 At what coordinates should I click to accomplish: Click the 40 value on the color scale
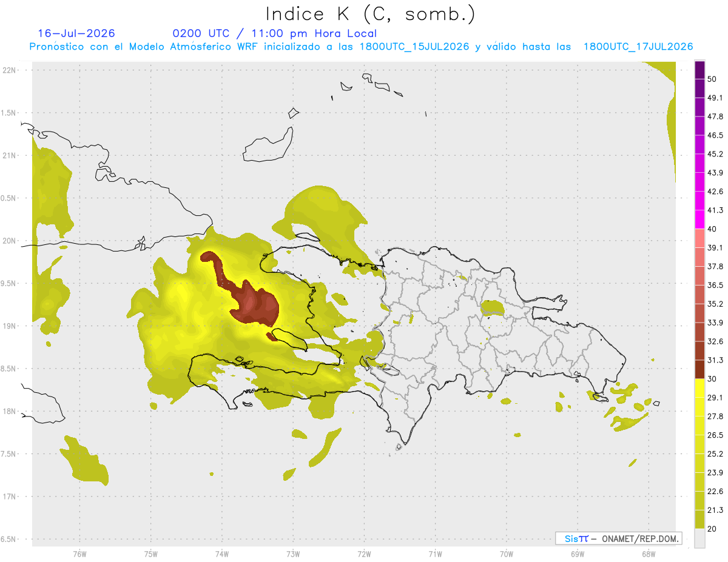coord(712,229)
